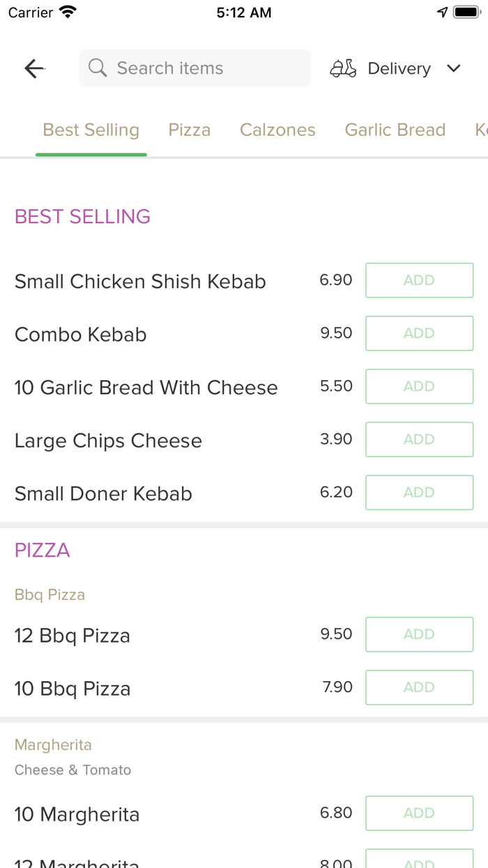Click the Search items field
488x868 pixels.
pos(195,68)
